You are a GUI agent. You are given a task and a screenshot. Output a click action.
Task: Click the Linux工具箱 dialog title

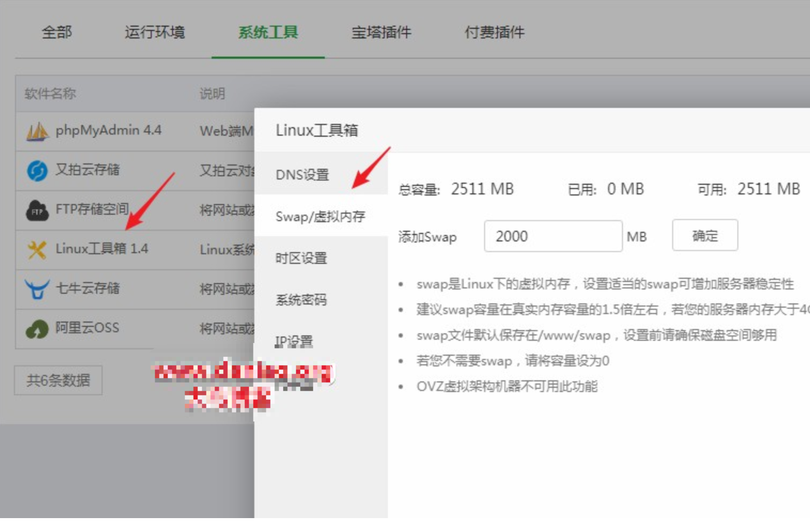tap(317, 130)
